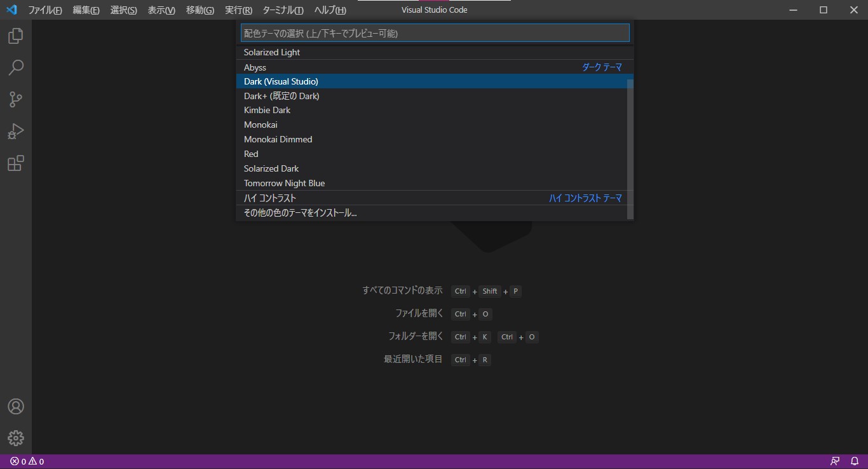The height and width of the screenshot is (469, 868).
Task: Select the Monokai theme
Action: pyautogui.click(x=435, y=125)
